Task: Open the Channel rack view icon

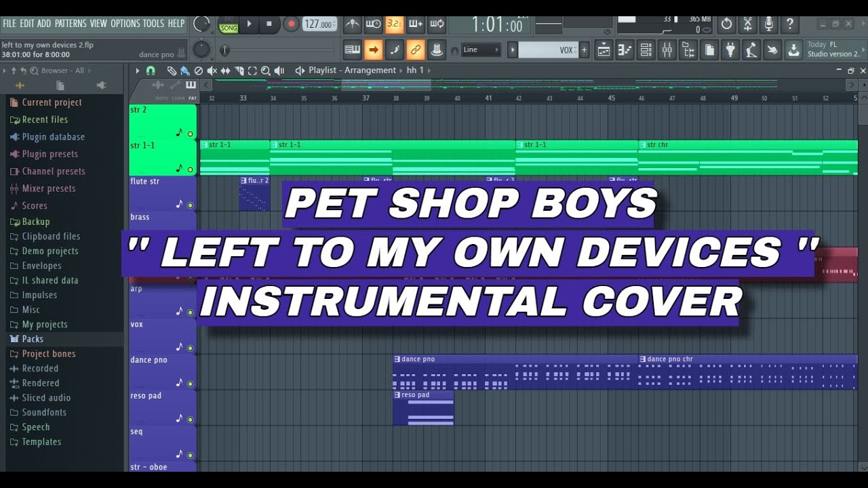Action: point(646,49)
